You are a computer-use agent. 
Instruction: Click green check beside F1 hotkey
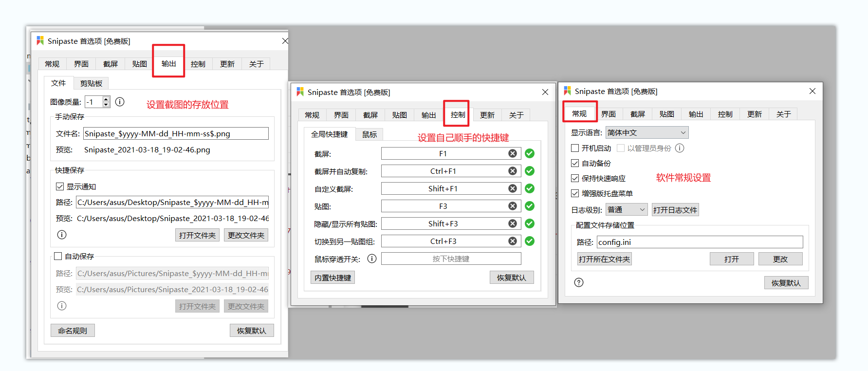pyautogui.click(x=530, y=153)
